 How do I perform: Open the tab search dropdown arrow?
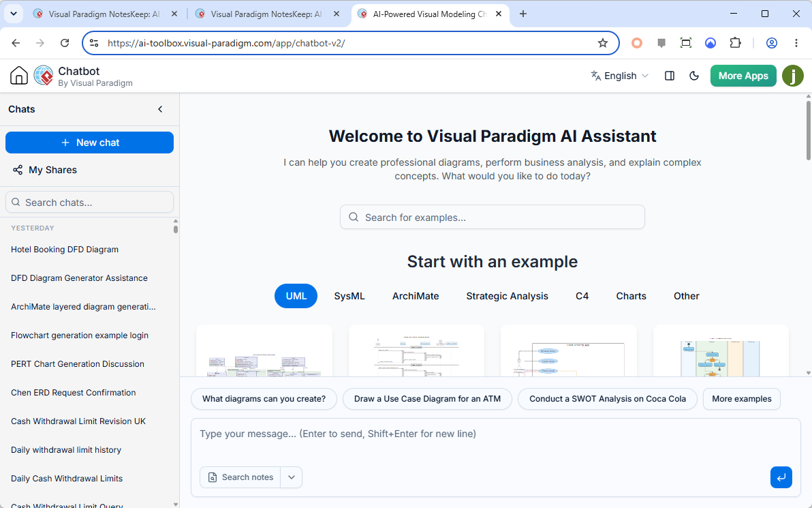(x=14, y=14)
